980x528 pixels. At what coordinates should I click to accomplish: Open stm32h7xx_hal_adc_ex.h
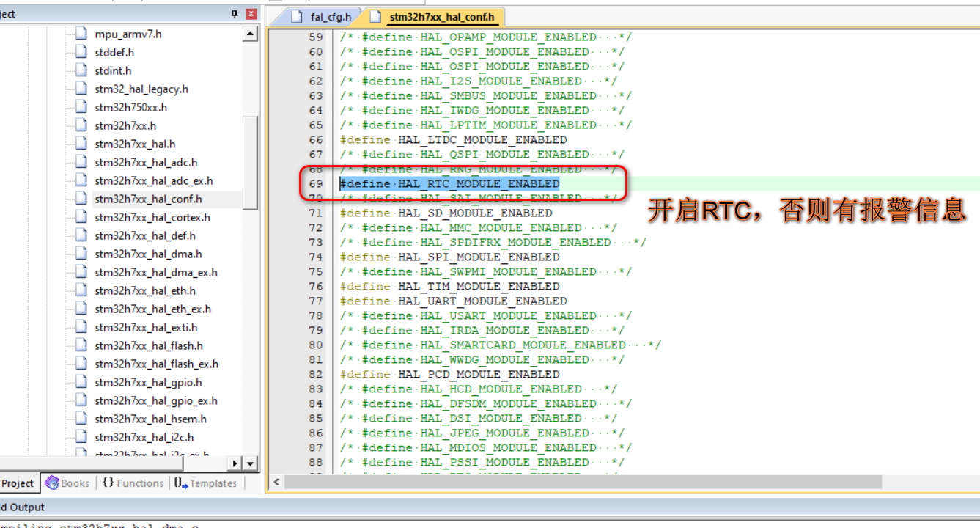click(154, 180)
